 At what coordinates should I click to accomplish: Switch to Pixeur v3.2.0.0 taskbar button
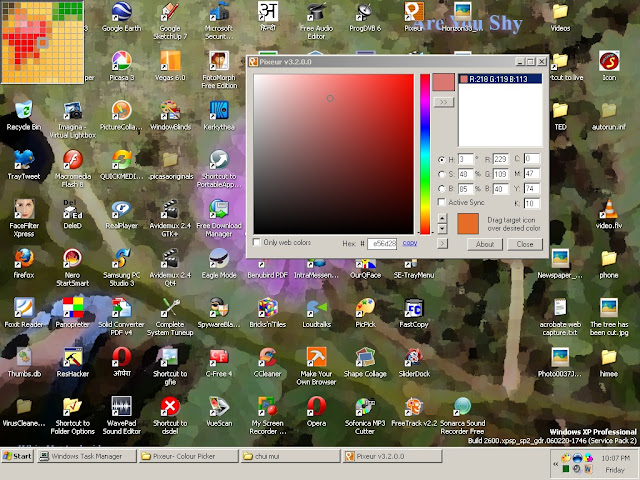[x=392, y=456]
